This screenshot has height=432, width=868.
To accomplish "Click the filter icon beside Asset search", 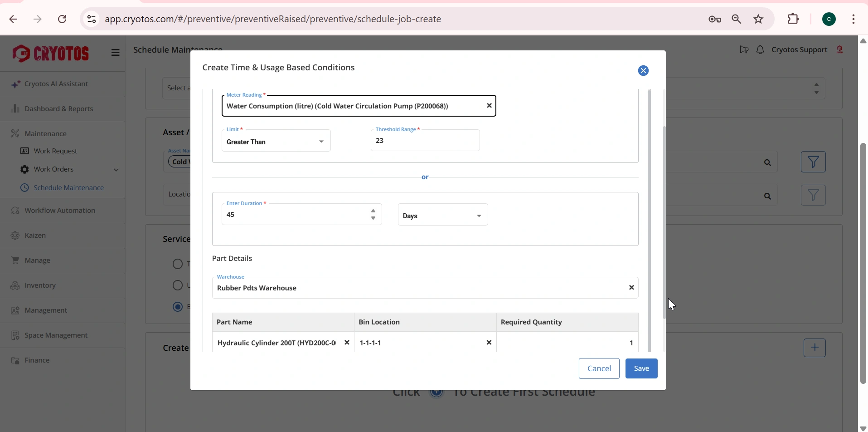I will (x=813, y=162).
